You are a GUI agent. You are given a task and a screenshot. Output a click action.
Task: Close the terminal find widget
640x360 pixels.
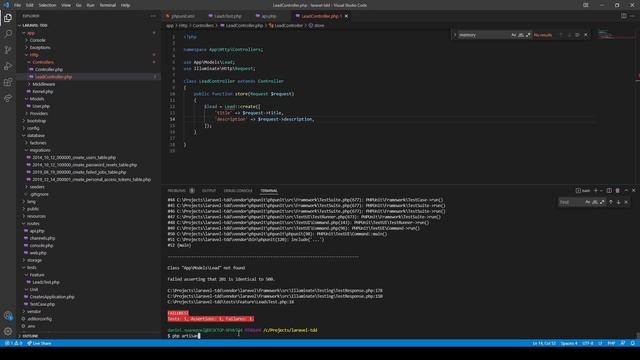626,202
